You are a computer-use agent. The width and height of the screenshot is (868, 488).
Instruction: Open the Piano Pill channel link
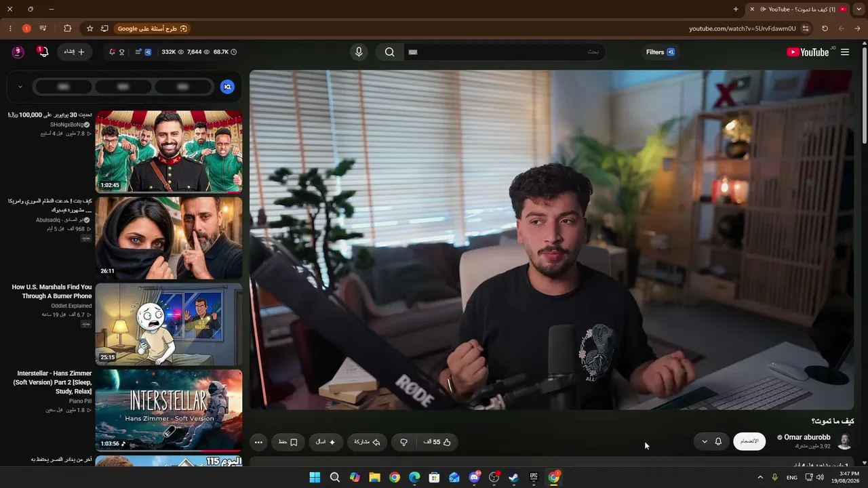coord(80,401)
